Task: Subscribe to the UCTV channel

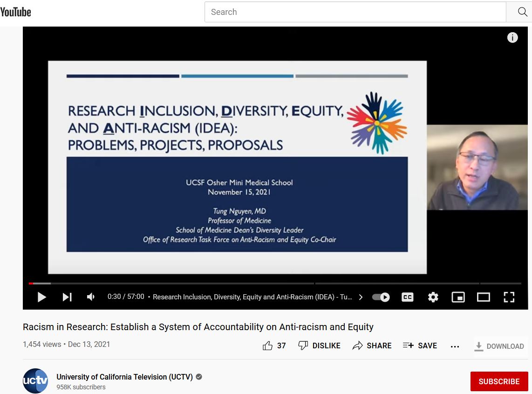Action: click(x=499, y=381)
